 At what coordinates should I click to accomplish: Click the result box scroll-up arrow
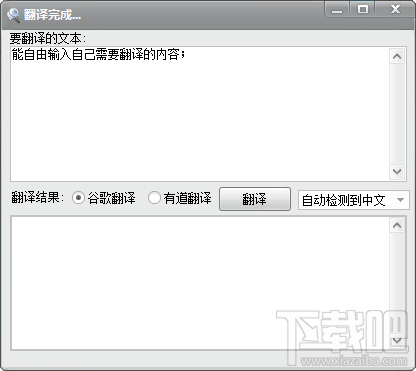click(397, 226)
